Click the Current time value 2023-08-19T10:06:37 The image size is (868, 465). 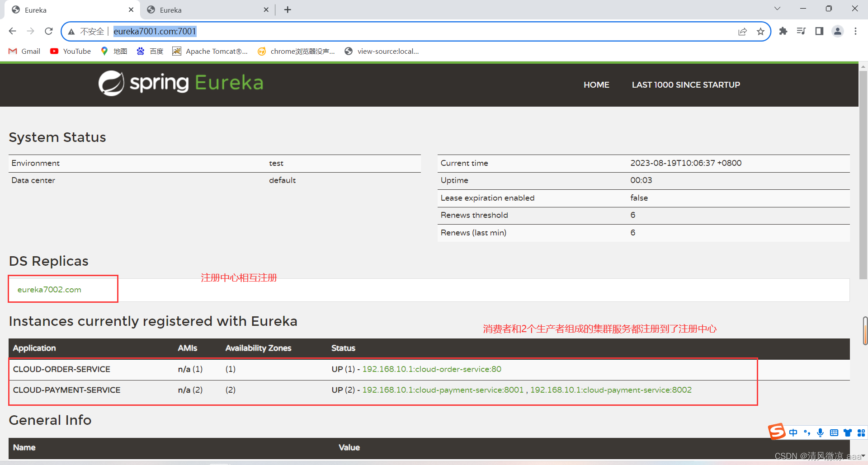click(686, 163)
